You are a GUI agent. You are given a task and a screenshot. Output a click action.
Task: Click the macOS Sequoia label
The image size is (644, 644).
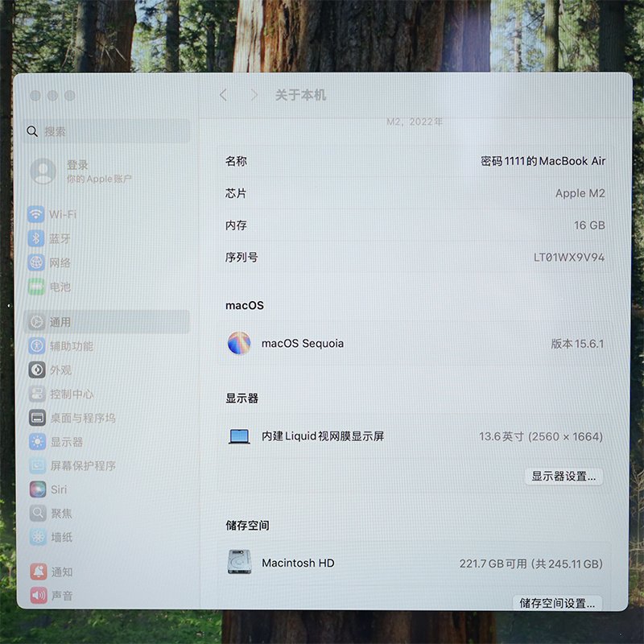pyautogui.click(x=303, y=344)
